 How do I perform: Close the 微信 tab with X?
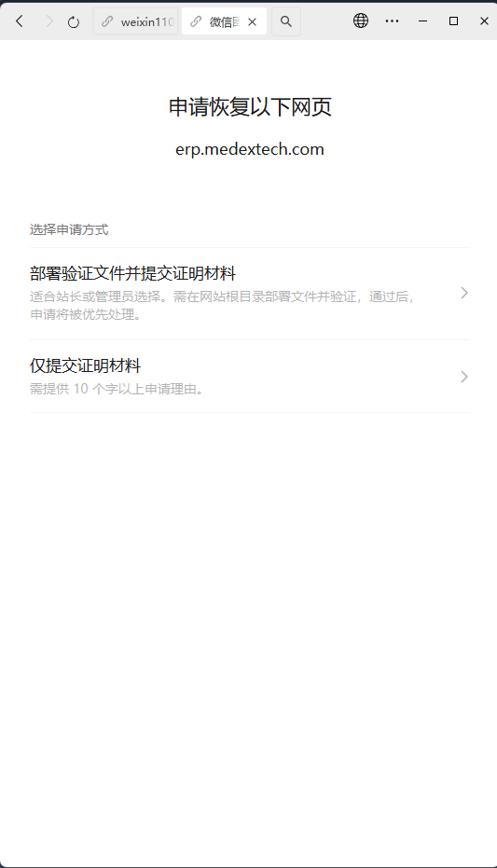253,21
